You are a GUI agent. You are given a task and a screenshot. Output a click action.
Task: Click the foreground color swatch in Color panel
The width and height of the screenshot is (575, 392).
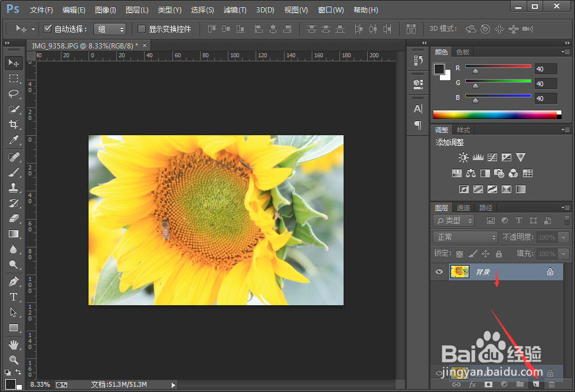[439, 69]
